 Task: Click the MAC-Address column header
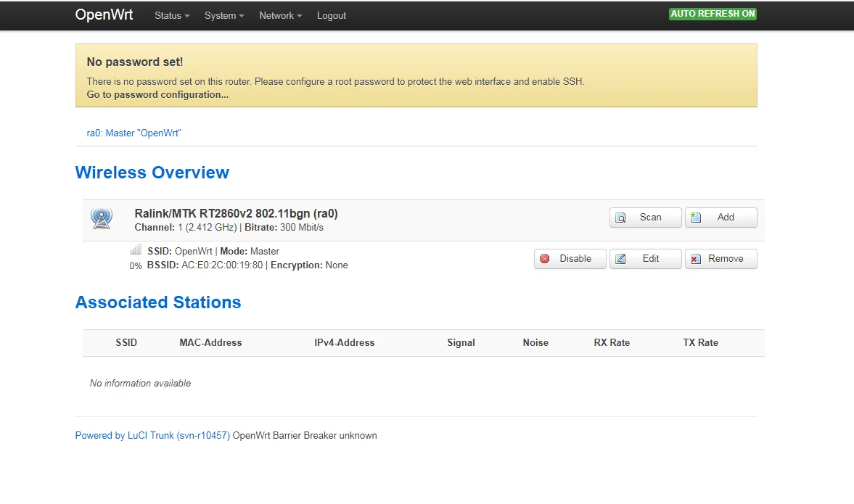coord(210,343)
